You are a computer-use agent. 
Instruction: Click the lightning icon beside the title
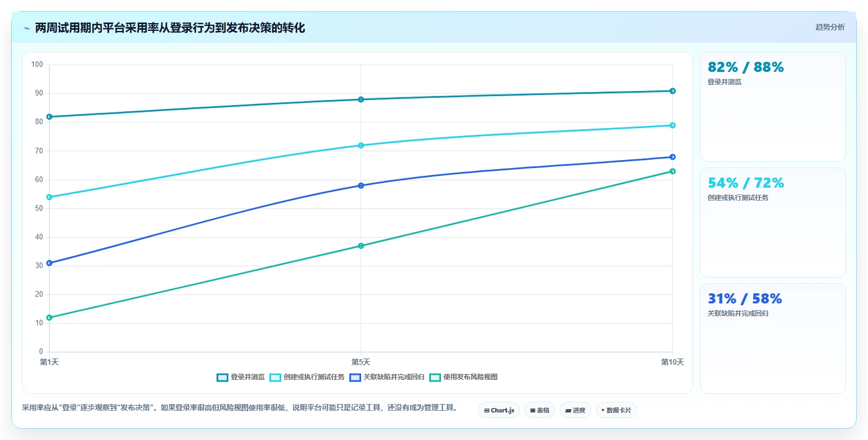[26, 28]
